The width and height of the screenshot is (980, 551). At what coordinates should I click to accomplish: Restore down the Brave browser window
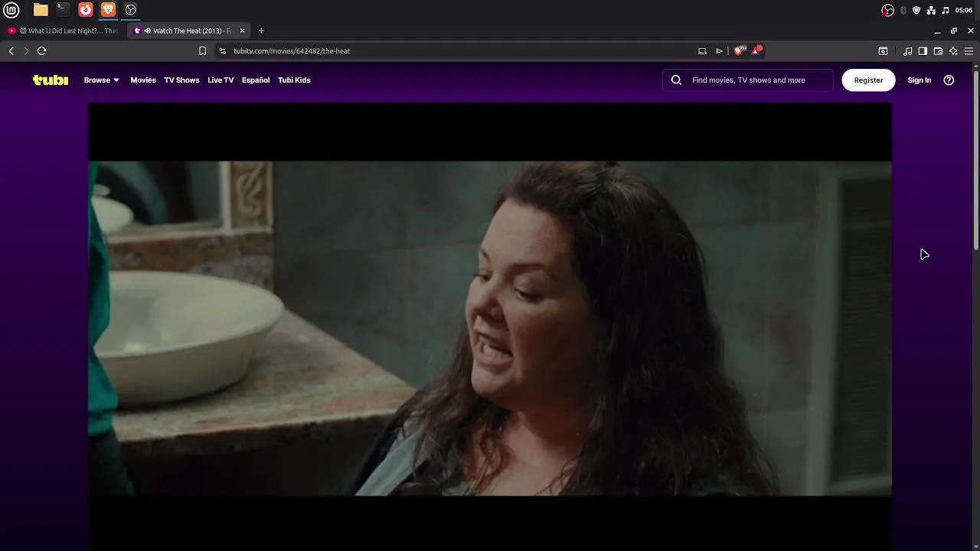click(954, 31)
